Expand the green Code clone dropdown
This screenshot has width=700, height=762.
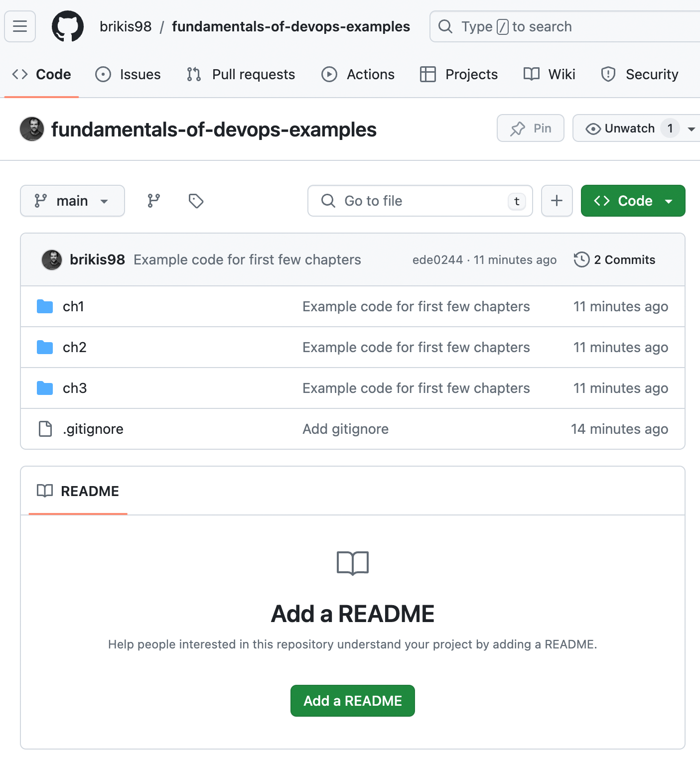click(633, 201)
